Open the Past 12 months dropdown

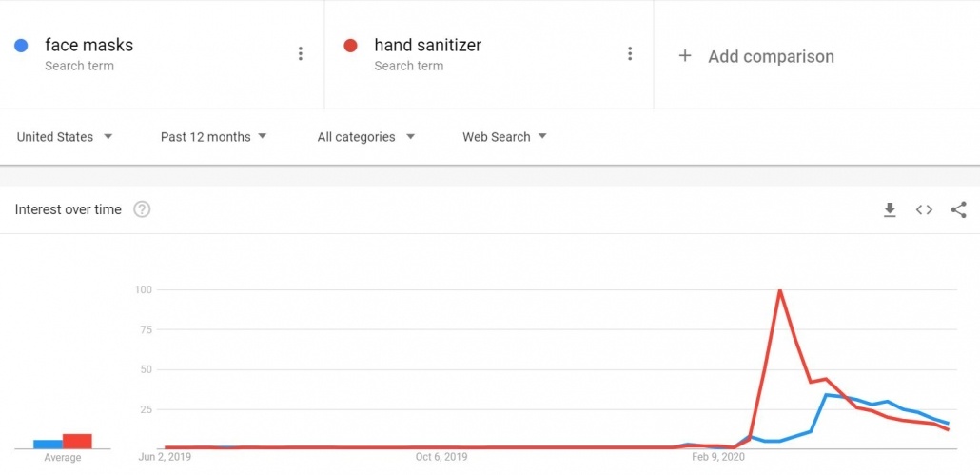tap(213, 137)
